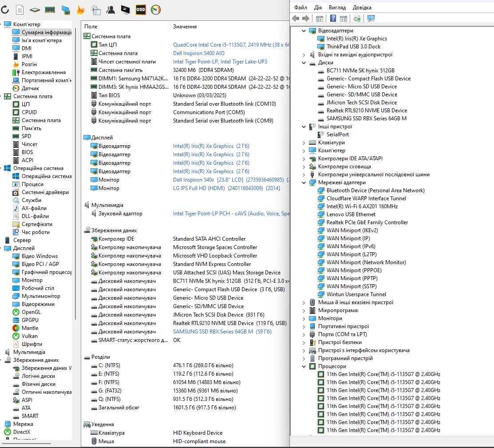This screenshot has height=448, width=494.
Task: Open the Вигляд menu
Action: 337,7
